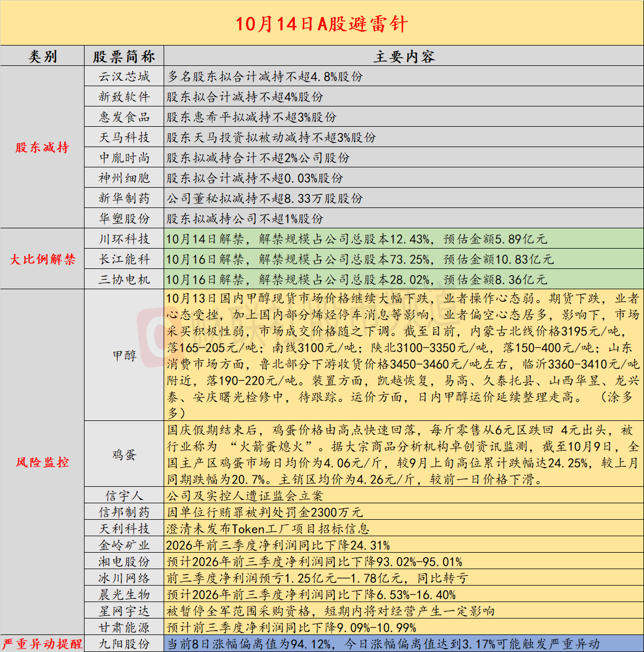Click content "公司董秘拟减持不超8.33万股股份"
644x652 pixels.
tap(265, 198)
